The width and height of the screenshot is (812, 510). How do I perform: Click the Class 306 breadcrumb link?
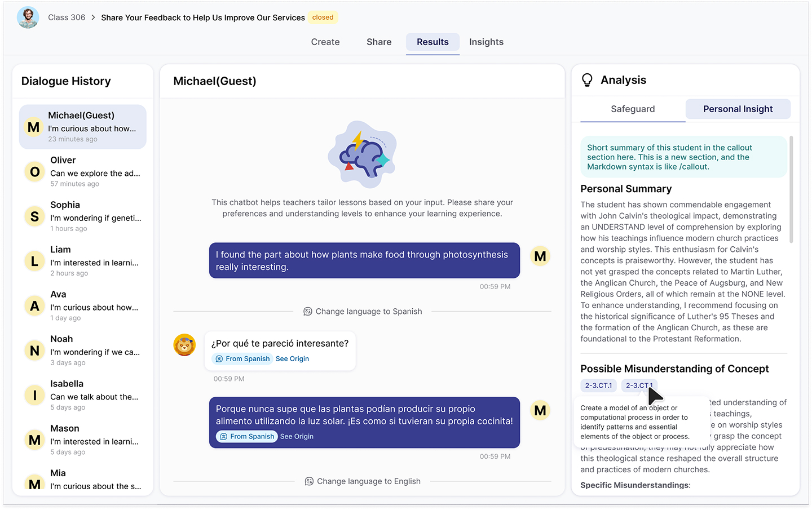tap(67, 17)
